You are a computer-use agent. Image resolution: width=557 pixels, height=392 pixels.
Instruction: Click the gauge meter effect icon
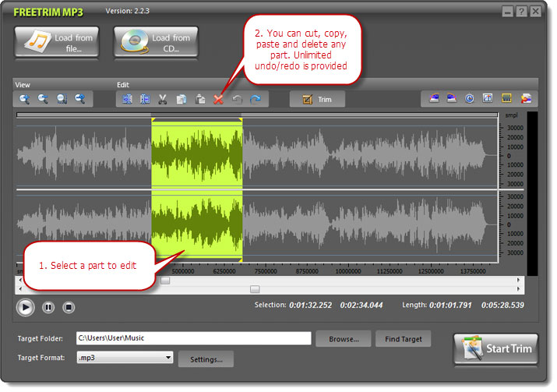[x=488, y=98]
